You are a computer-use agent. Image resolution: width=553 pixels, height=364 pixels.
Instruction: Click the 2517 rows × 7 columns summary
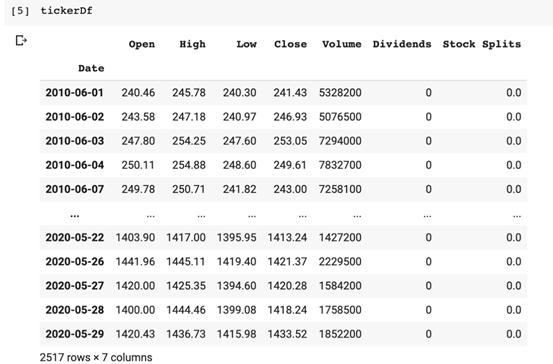[96, 358]
